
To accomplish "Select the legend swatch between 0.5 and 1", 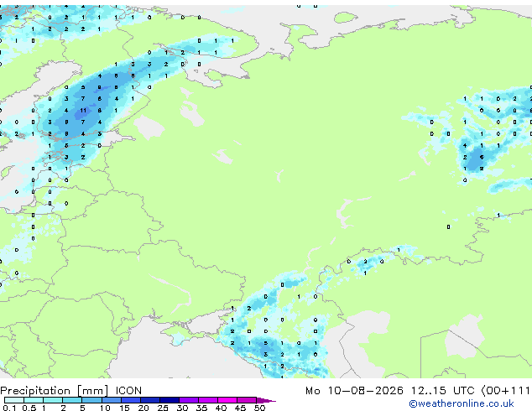I will click(34, 400).
